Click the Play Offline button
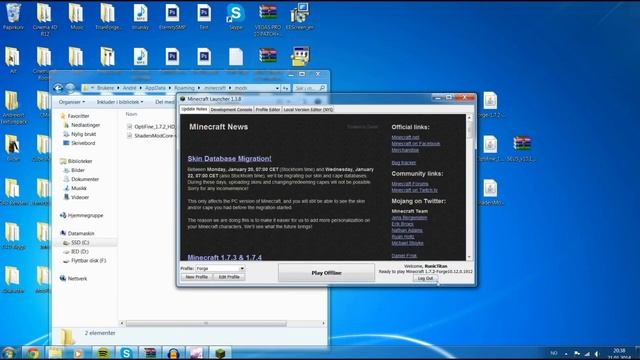 coord(326,273)
